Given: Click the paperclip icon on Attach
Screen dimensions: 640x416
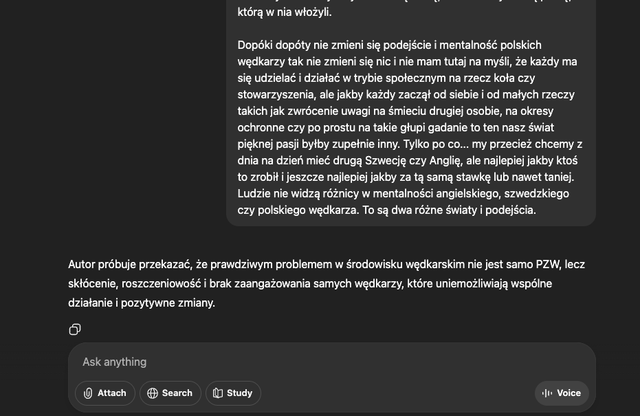Looking at the screenshot, I should click(x=89, y=393).
